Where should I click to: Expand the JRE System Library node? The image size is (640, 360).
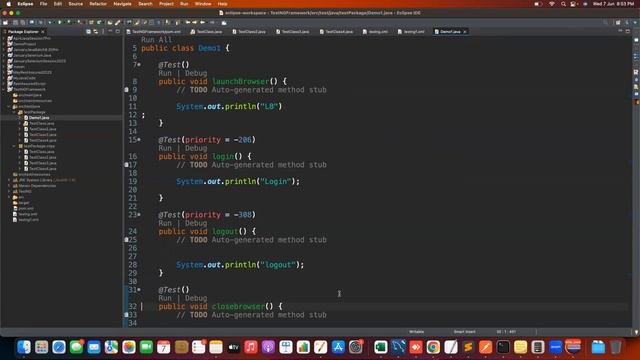point(9,180)
